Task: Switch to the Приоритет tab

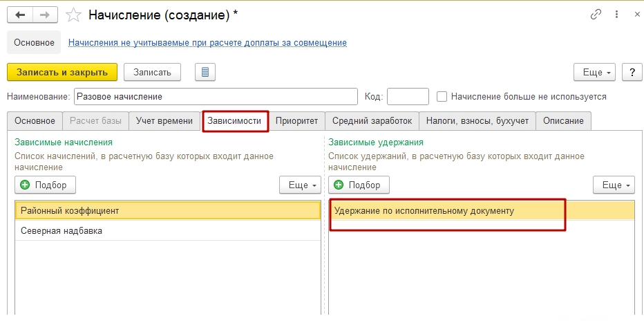Action: click(x=297, y=121)
